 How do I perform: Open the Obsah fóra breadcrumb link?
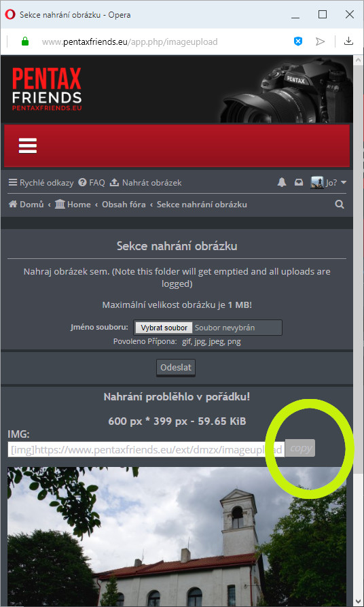[124, 205]
